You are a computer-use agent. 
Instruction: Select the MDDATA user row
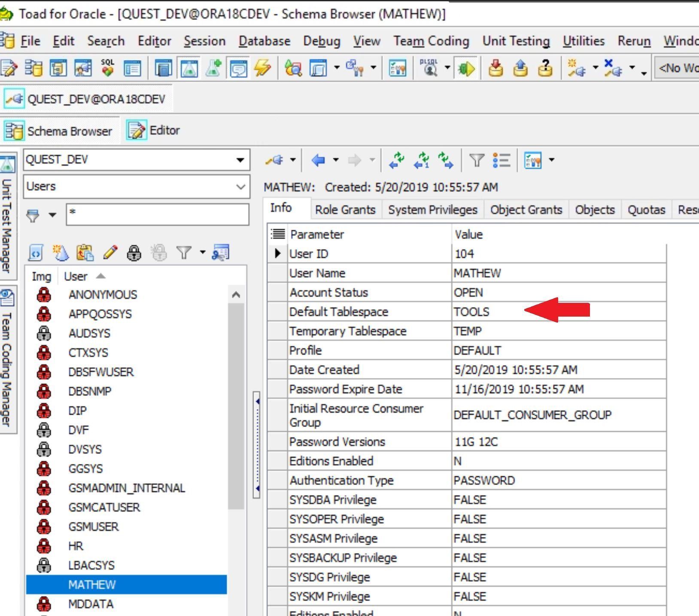pyautogui.click(x=127, y=604)
